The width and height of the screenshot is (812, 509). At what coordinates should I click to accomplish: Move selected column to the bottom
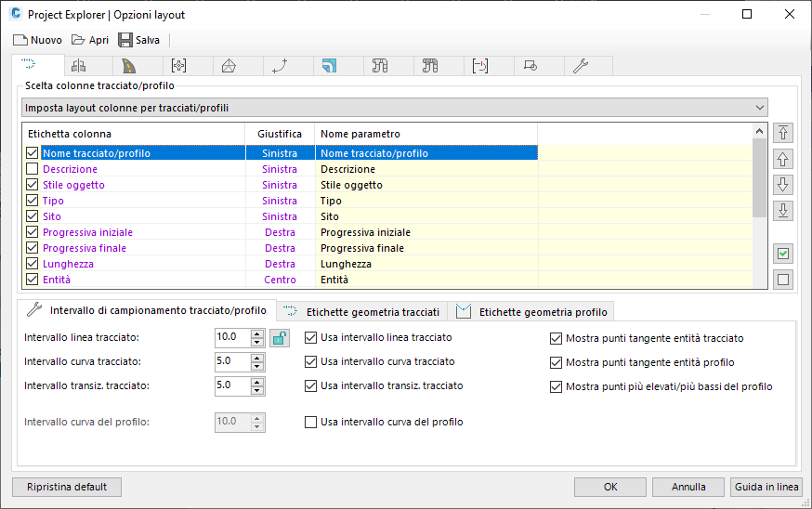(783, 210)
